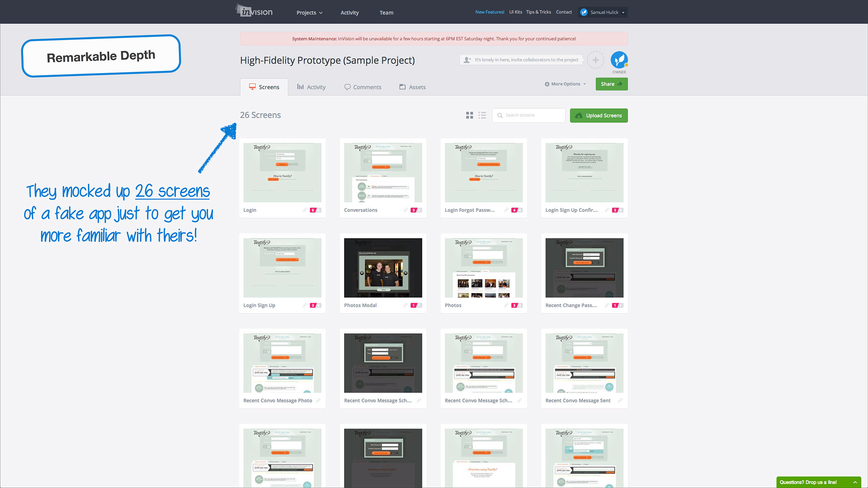Click the Upload Screens button

click(599, 116)
